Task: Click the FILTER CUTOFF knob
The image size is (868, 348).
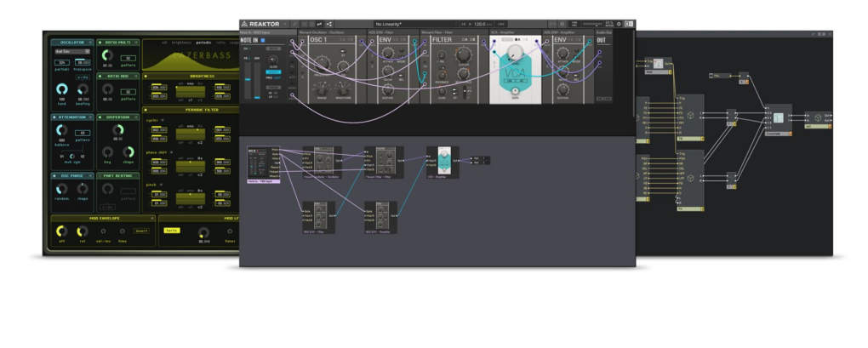Action: [463, 54]
